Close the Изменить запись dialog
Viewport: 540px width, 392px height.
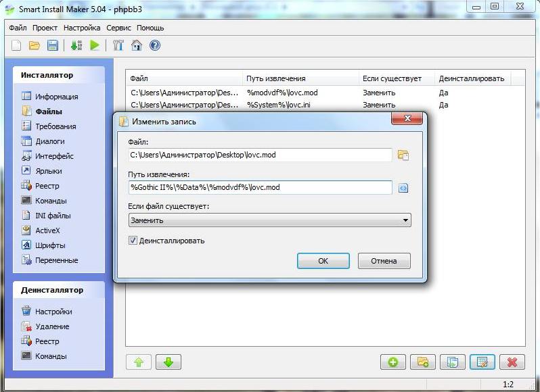click(x=407, y=118)
